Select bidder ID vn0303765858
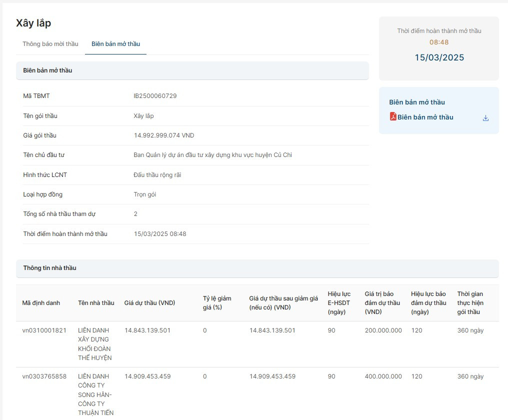The height and width of the screenshot is (420, 508). tap(44, 376)
